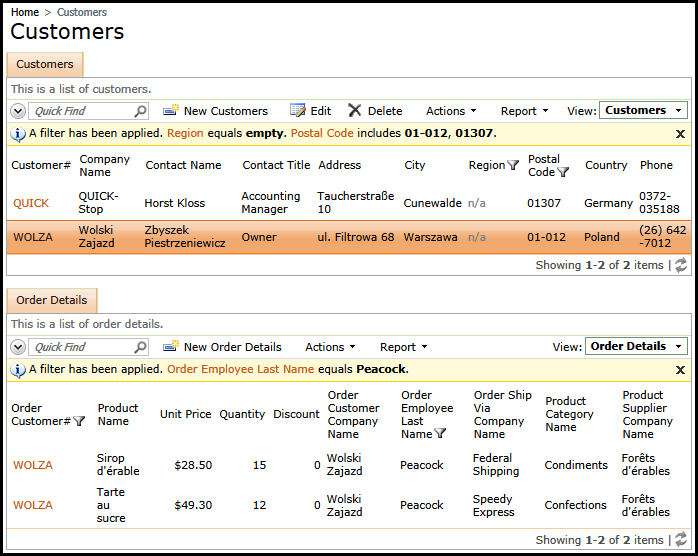Close the Order Details filter message
This screenshot has height=556, width=698.
pos(680,369)
